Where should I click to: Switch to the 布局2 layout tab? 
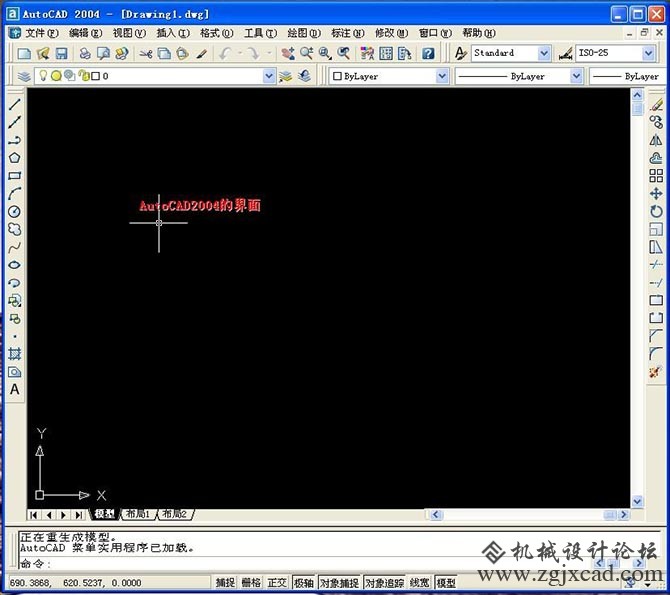coord(175,514)
